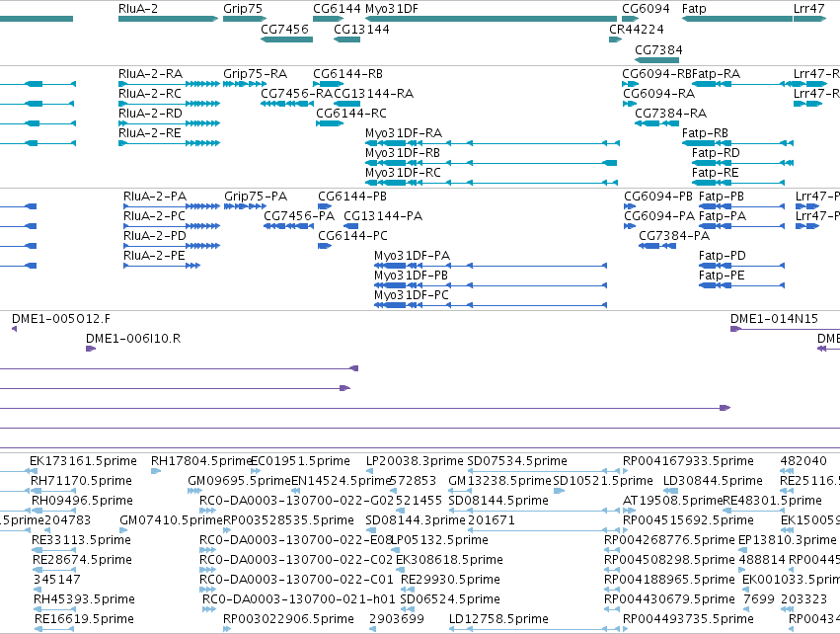Open the Grip75-PA protein label
The height and width of the screenshot is (634, 840).
coord(256,197)
